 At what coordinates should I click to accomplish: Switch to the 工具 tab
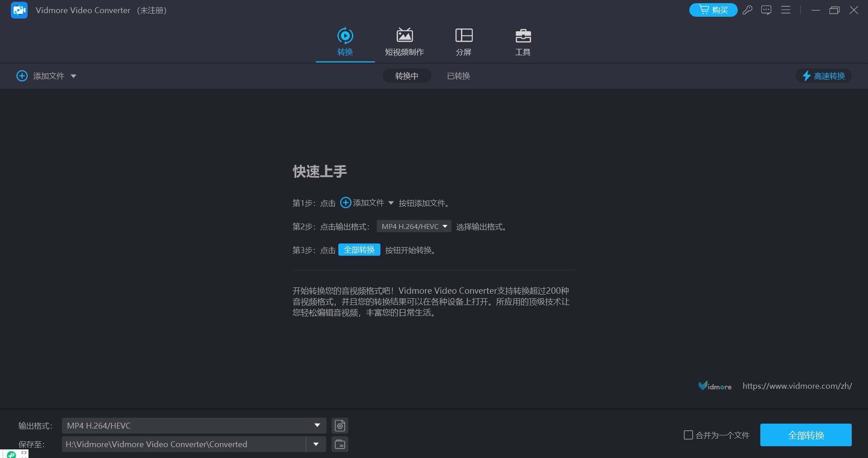(x=523, y=42)
